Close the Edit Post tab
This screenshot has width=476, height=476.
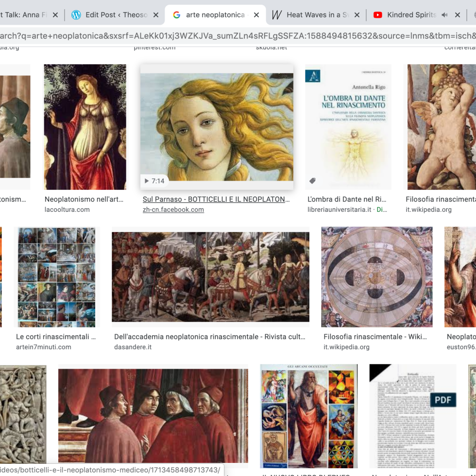(156, 15)
